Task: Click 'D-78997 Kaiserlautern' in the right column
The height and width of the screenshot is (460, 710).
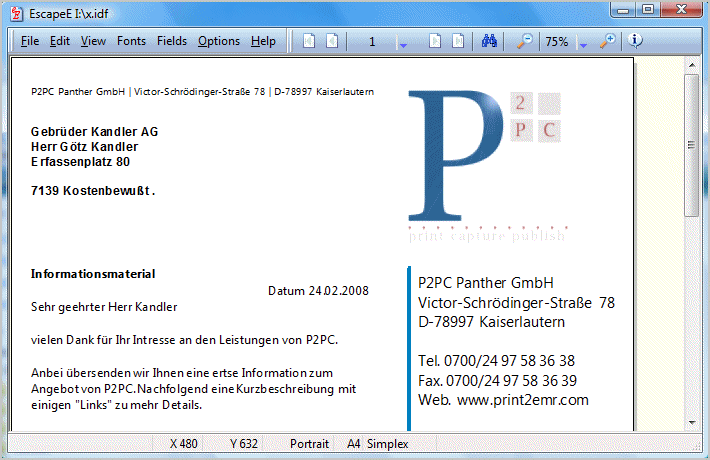Action: pos(491,322)
